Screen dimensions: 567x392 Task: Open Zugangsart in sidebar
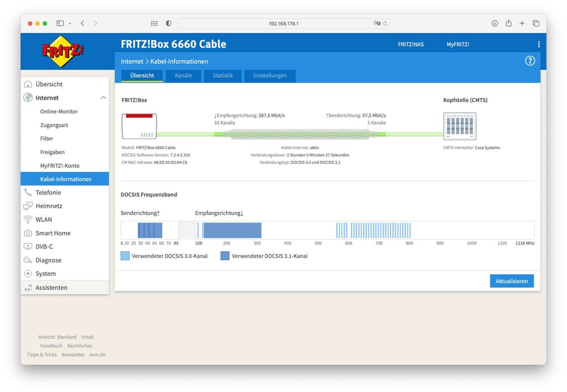click(x=54, y=125)
